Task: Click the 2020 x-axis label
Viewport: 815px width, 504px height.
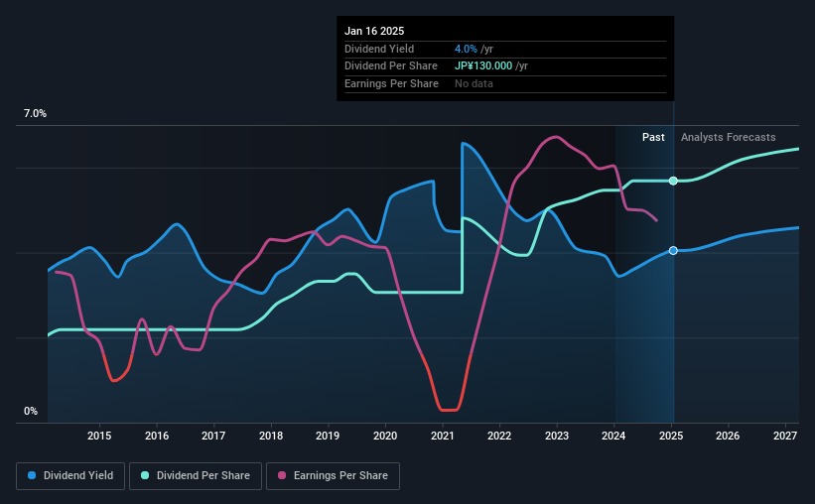Action: 385,436
